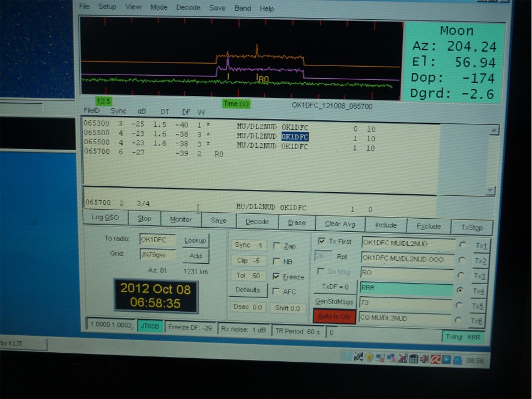Viewport: 532px width, 399px height.
Task: Open the Band menu
Action: [243, 8]
